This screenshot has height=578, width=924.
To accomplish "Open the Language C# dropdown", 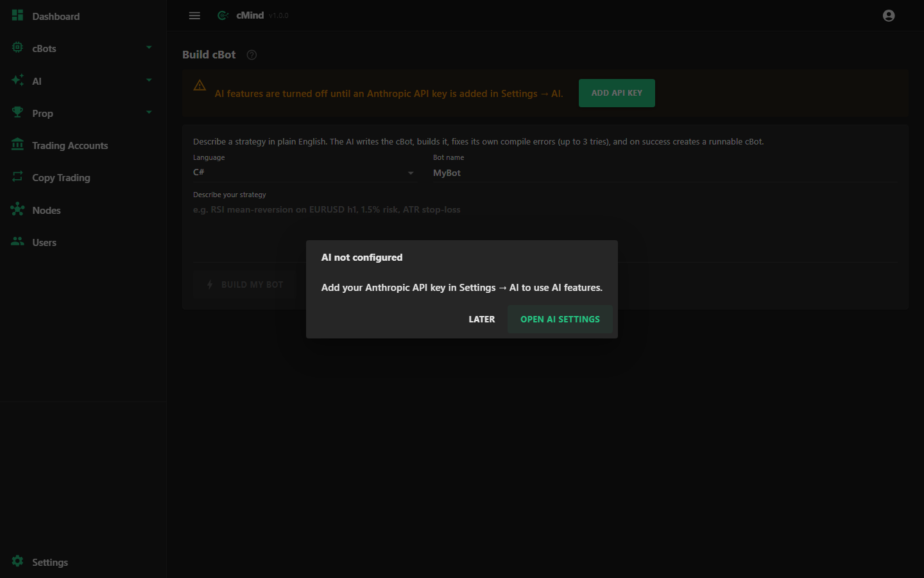I will 305,173.
